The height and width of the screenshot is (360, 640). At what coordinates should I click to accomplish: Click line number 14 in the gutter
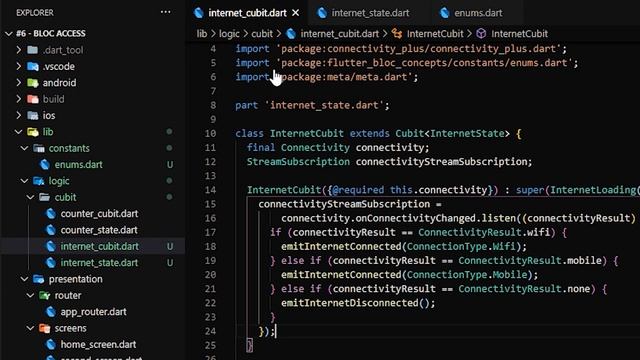pos(210,190)
